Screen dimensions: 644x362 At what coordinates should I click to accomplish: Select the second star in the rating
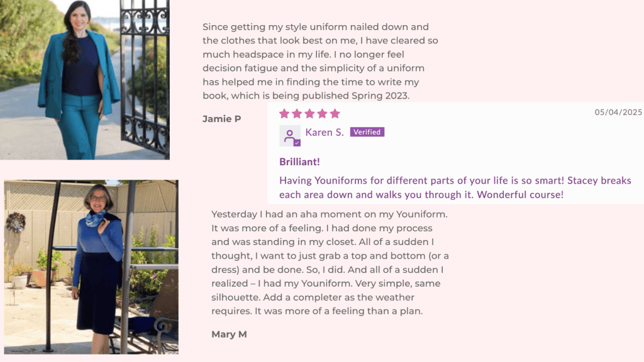297,114
